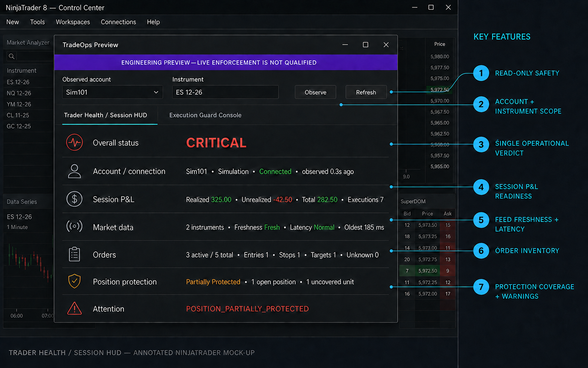The image size is (588, 368).
Task: Open the Observed account Sim101 dropdown
Action: coord(112,92)
